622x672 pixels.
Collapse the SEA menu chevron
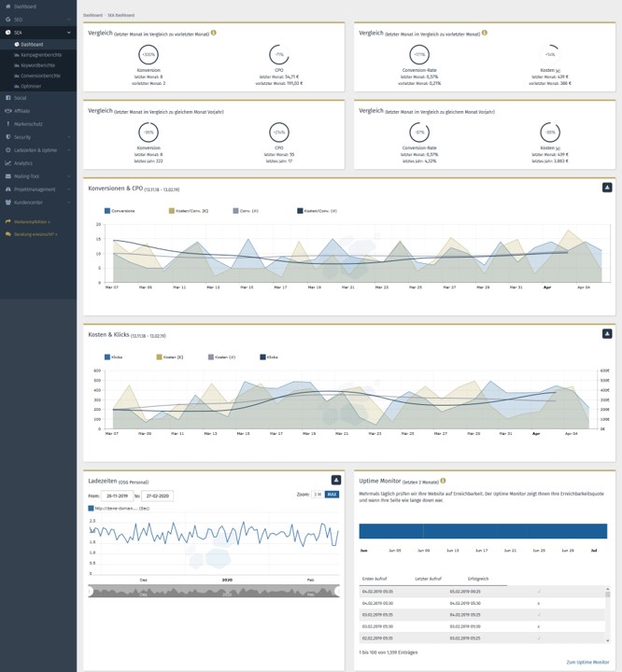point(69,32)
